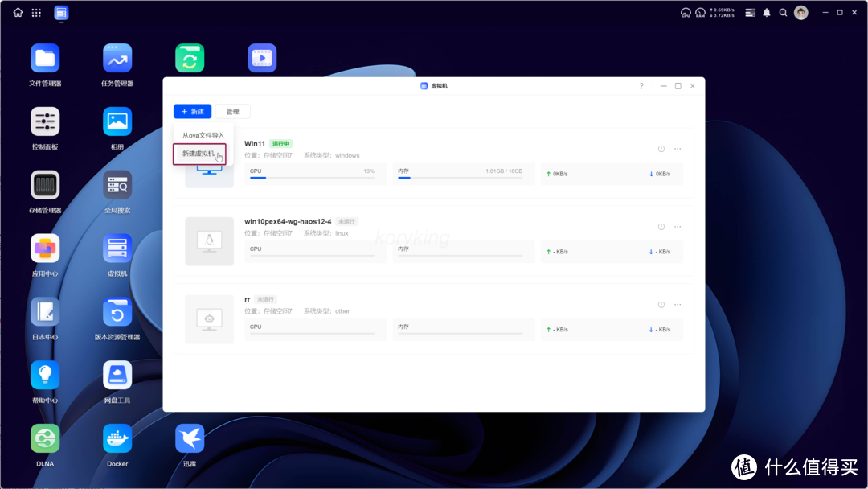This screenshot has height=489, width=868.
Task: Open notifications bell icon
Action: click(767, 12)
